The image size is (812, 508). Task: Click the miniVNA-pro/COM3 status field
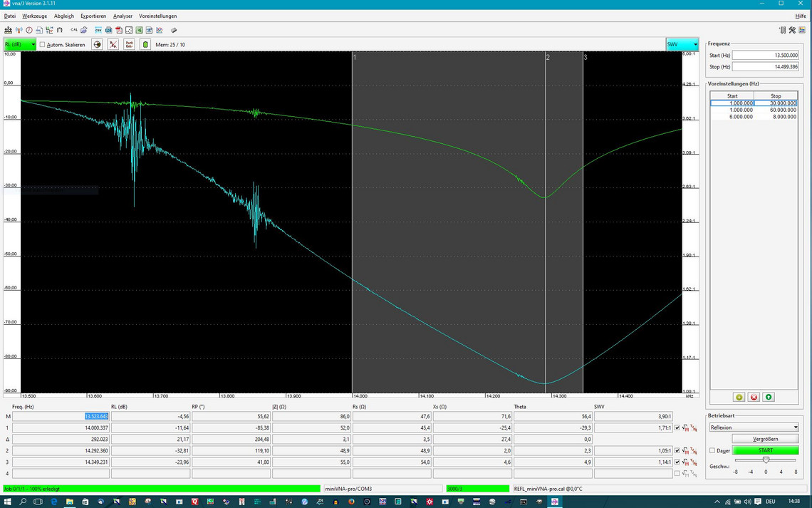(x=383, y=488)
